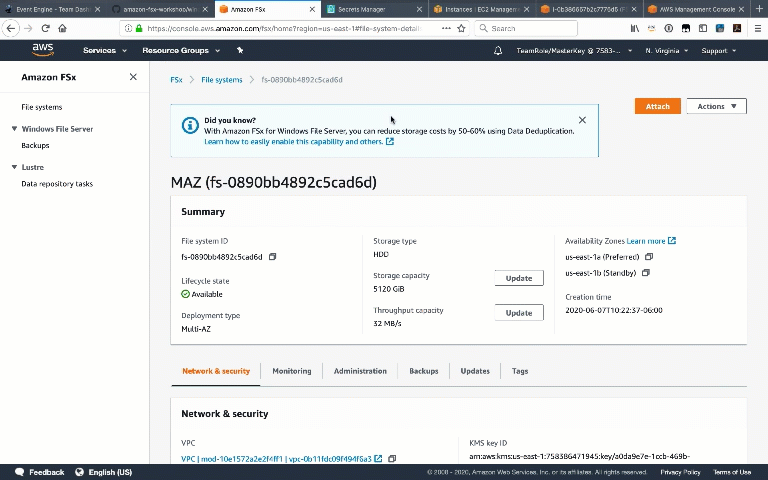
Task: Open the notifications bell icon
Action: [x=498, y=50]
